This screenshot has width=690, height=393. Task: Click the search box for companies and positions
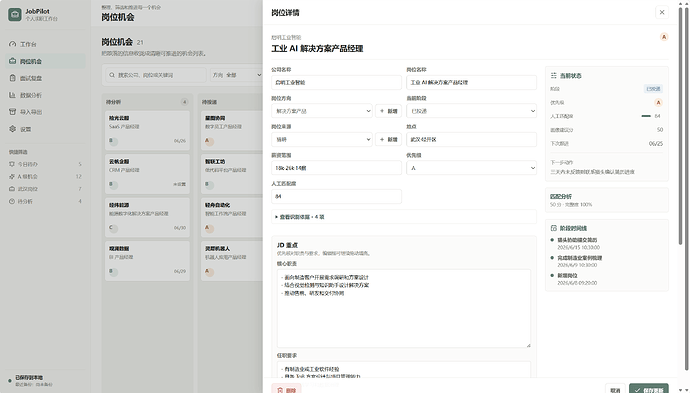tap(155, 75)
